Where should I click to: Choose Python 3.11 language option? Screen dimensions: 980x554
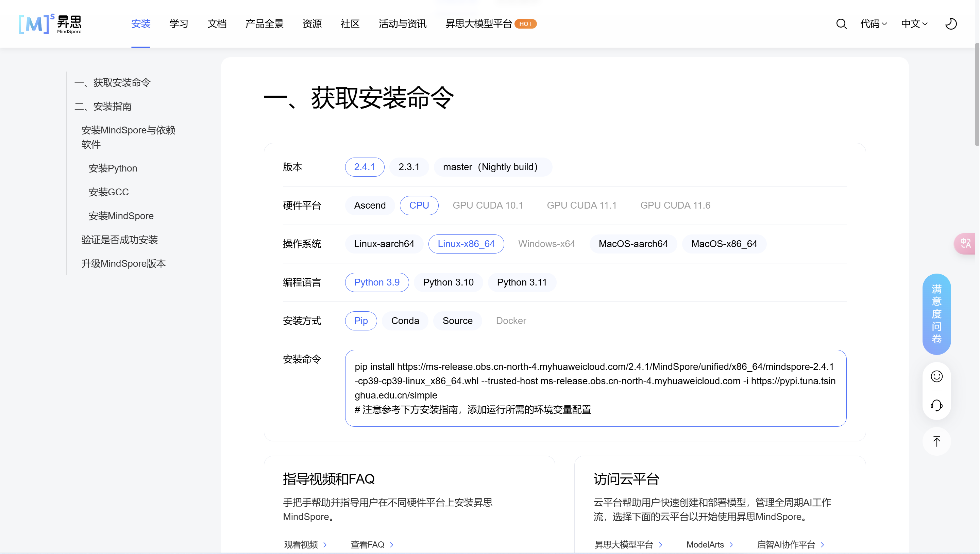(522, 282)
